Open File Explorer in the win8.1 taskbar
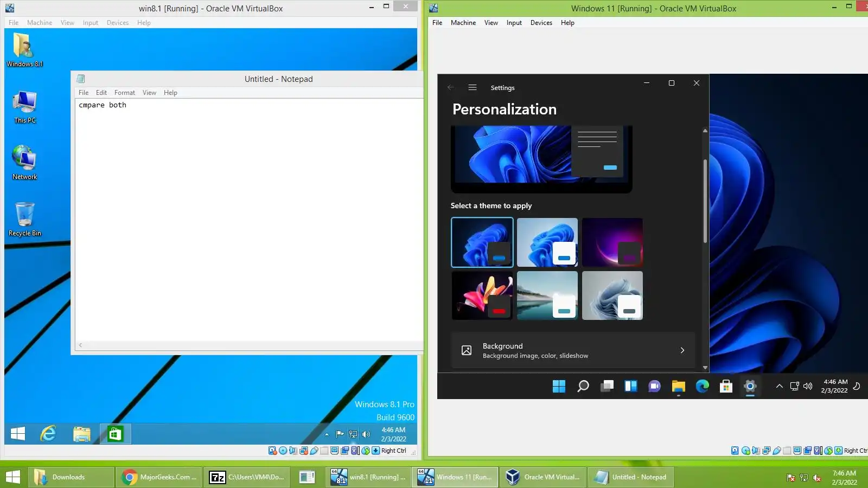 [x=82, y=434]
